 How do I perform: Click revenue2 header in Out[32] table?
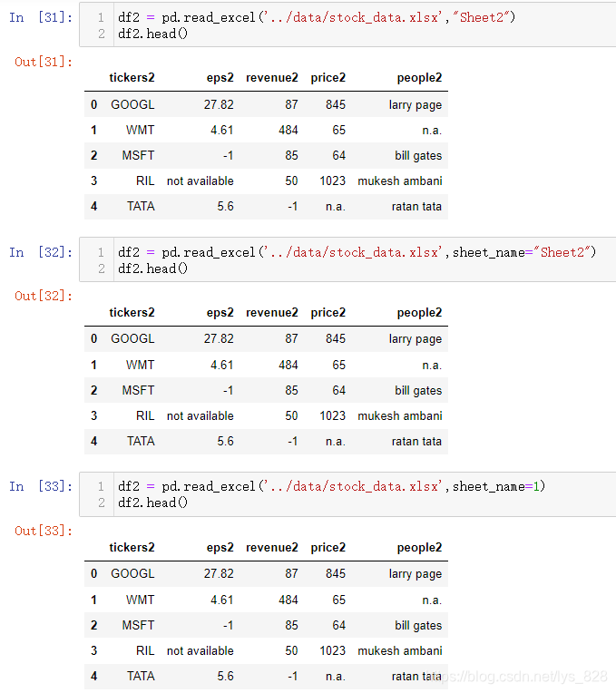tap(272, 312)
